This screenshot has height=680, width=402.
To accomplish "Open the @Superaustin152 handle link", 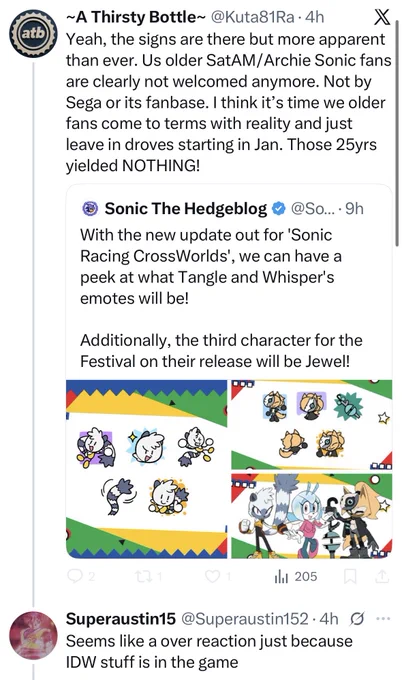I will 244,619.
